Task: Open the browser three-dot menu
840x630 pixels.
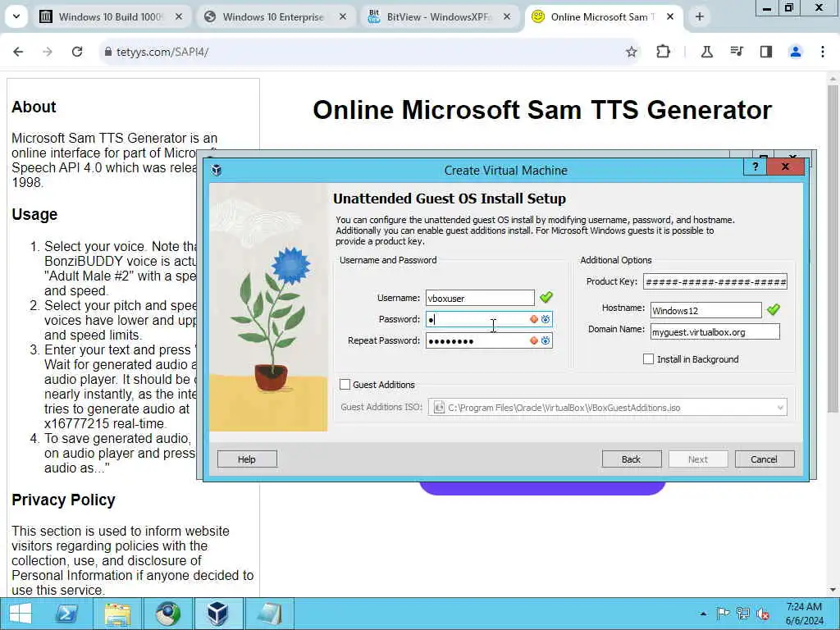Action: [823, 52]
